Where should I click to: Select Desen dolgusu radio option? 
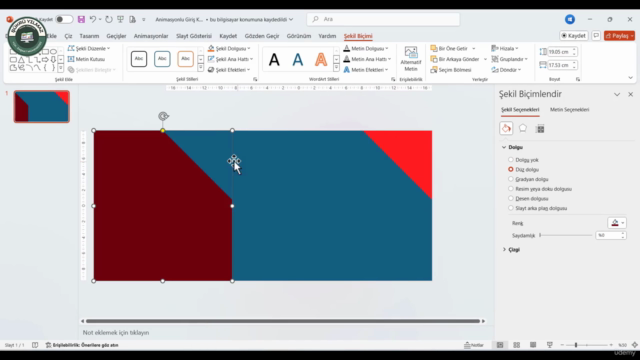coord(511,198)
